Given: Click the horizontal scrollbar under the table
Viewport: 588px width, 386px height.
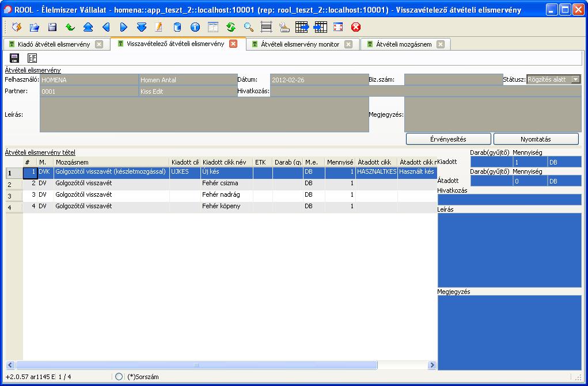Looking at the screenshot, I should pos(196,365).
